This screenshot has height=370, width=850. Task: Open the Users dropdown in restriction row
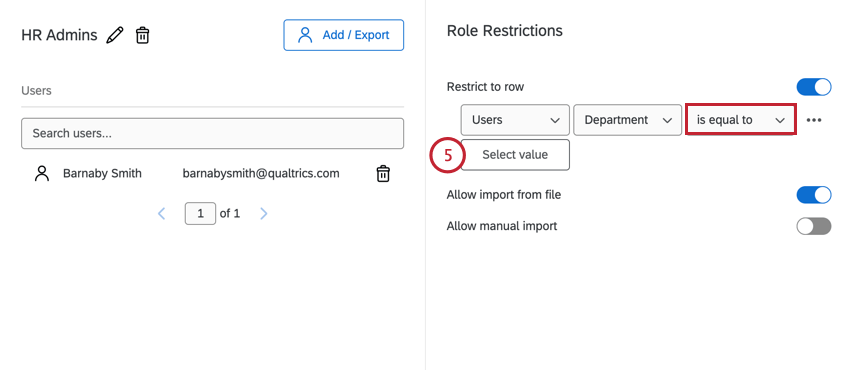click(515, 120)
